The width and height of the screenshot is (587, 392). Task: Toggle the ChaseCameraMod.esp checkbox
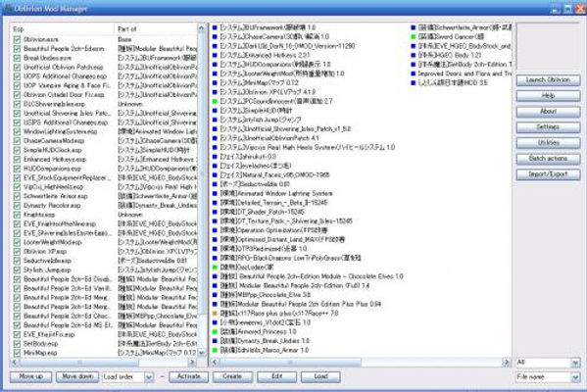[17, 141]
